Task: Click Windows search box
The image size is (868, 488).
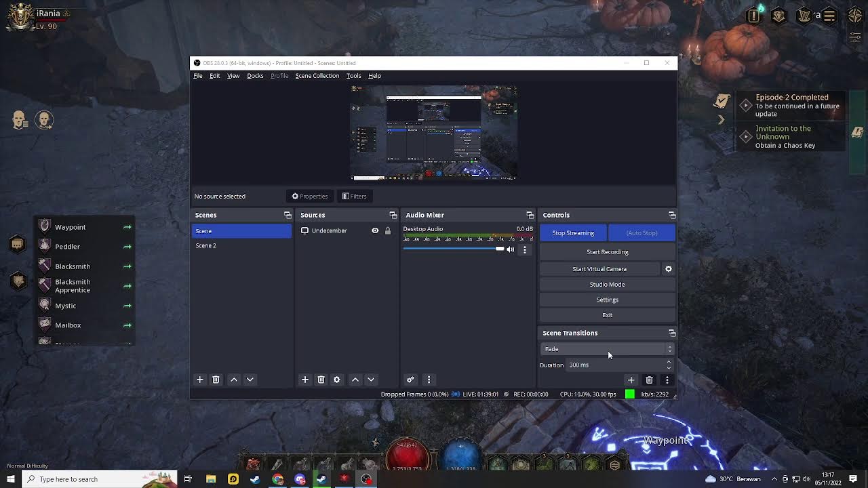Action: (x=100, y=479)
